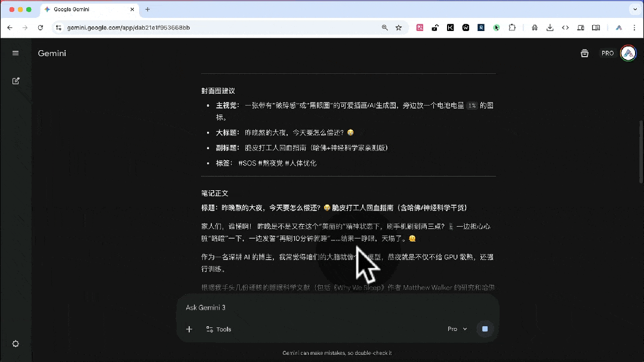Open the browser reading list icon
Screen dimensions: 644x362
coord(596,27)
